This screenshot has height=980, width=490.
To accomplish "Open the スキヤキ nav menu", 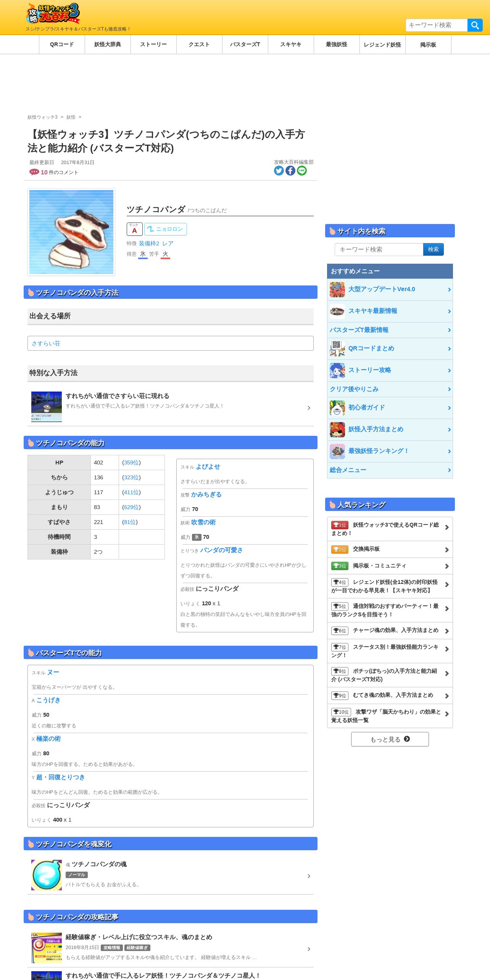I will click(x=291, y=45).
